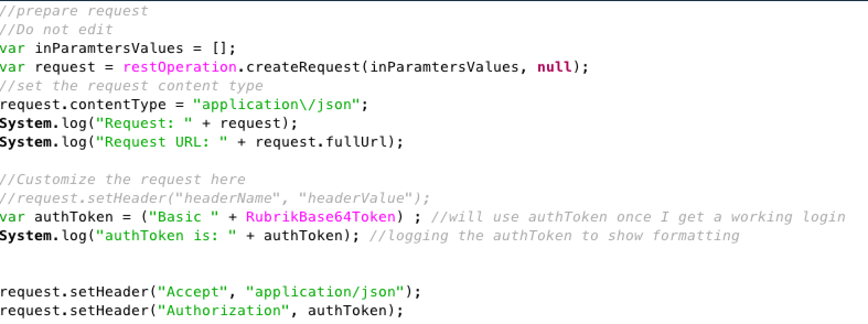Click the null keyword in createRequest call
Image resolution: width=868 pixels, height=324 pixels.
click(554, 67)
